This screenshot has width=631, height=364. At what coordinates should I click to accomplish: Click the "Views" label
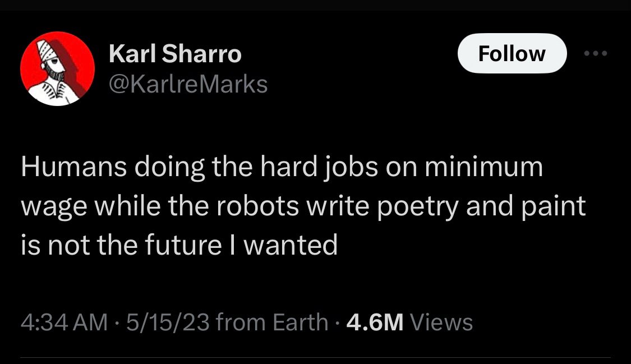pos(442,322)
